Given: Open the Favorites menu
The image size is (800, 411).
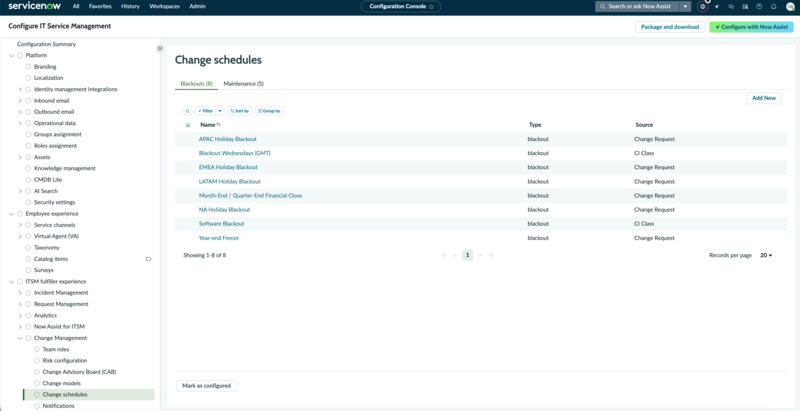Looking at the screenshot, I should [x=100, y=7].
